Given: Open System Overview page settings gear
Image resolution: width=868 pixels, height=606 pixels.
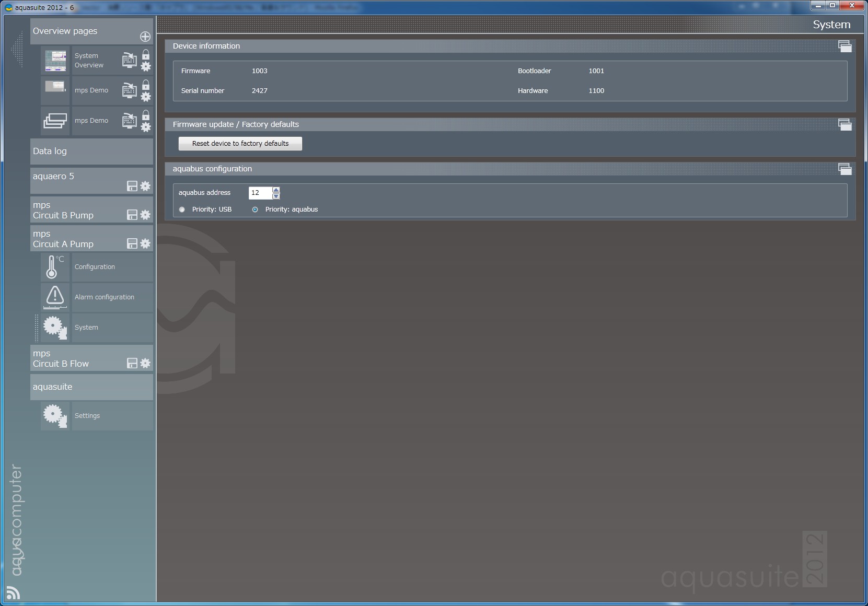Looking at the screenshot, I should click(146, 66).
